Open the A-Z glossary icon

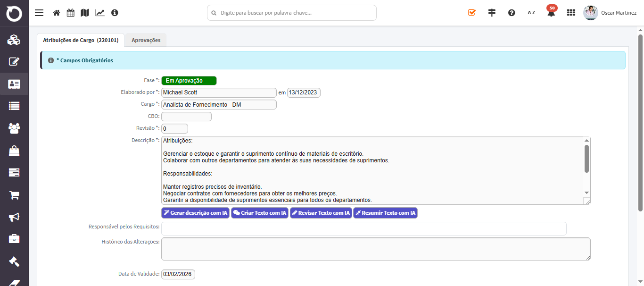pyautogui.click(x=531, y=13)
